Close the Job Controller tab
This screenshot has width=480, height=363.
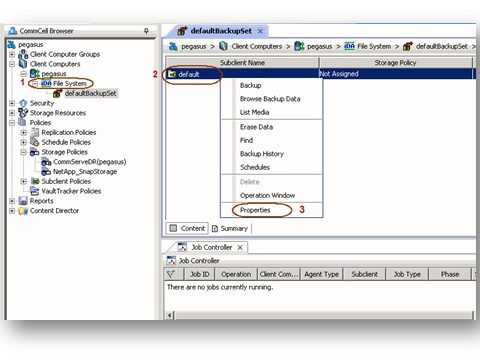[x=240, y=248]
